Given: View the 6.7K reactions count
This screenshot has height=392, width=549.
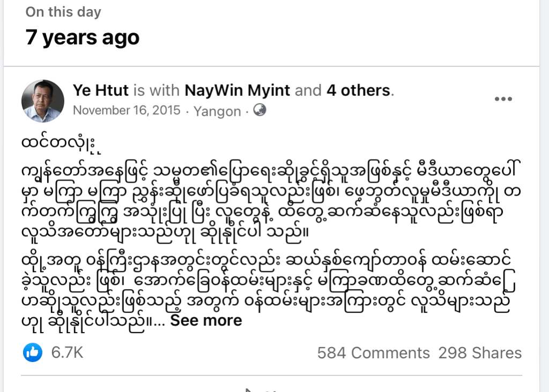Looking at the screenshot, I should click(x=67, y=353).
